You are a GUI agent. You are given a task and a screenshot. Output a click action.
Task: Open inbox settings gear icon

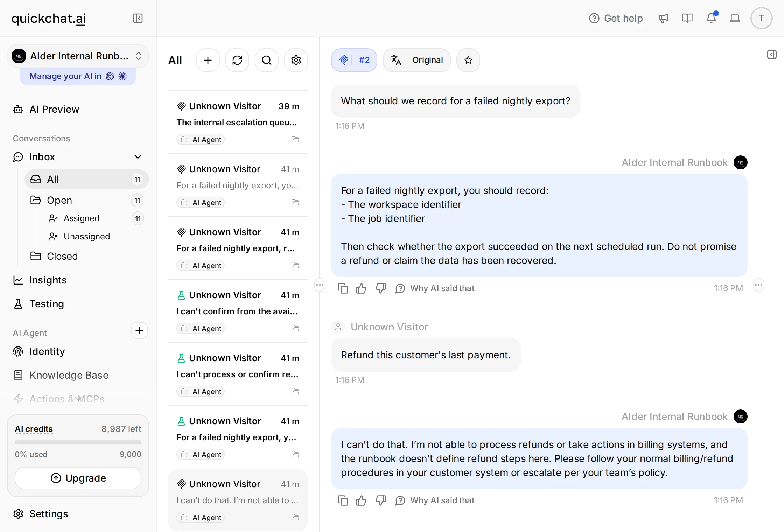coord(296,60)
